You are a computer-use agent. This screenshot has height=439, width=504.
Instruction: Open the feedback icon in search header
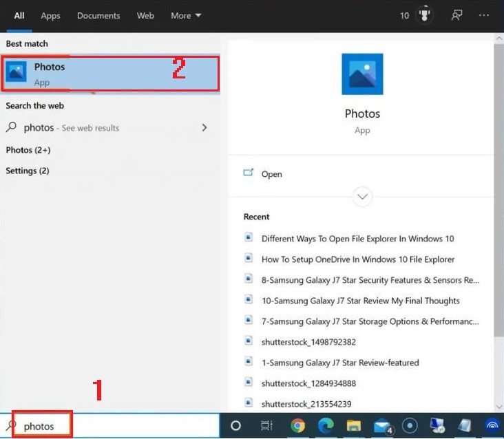[456, 15]
